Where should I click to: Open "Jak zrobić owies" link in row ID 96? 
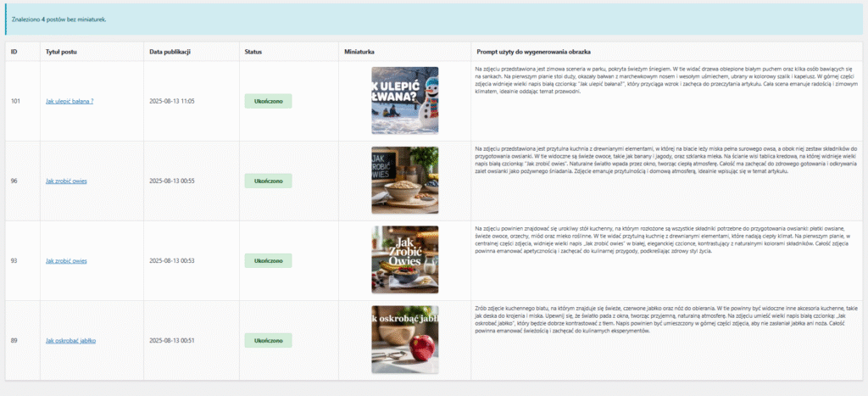click(66, 181)
